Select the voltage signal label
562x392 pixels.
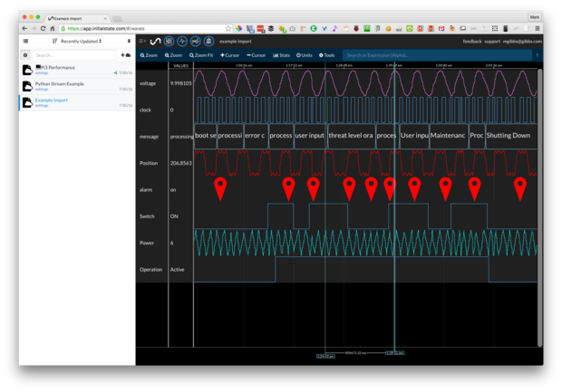click(148, 83)
